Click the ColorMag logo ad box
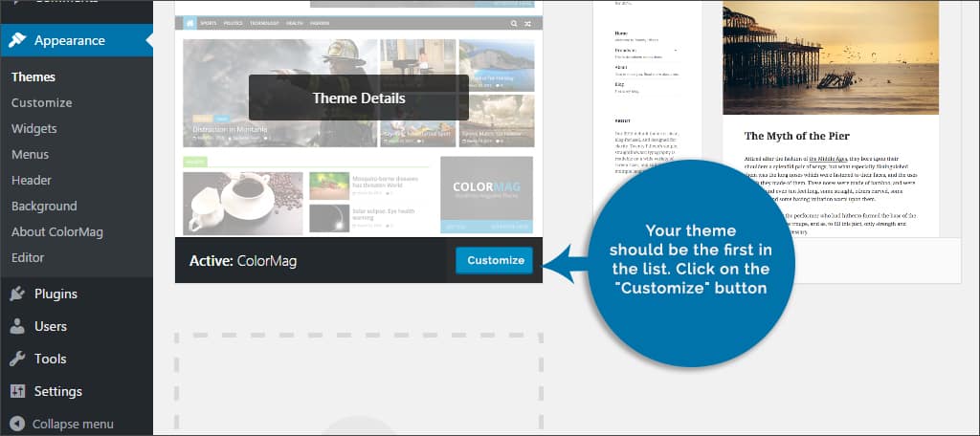 486,194
